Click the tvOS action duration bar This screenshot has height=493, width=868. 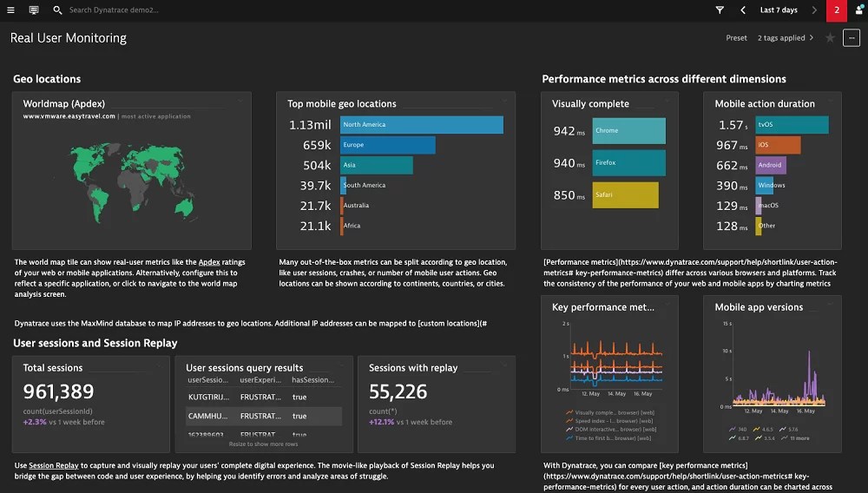[x=792, y=124]
